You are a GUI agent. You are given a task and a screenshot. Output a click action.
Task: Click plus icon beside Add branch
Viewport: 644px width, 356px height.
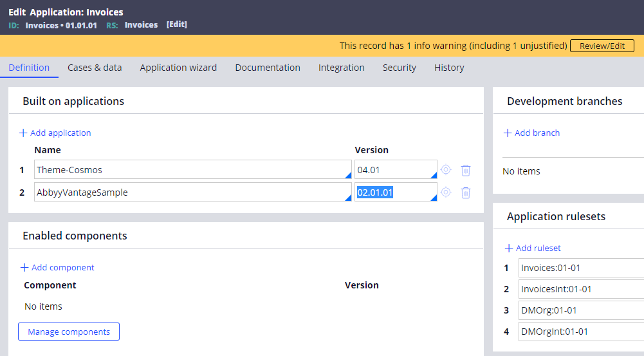[x=508, y=133]
